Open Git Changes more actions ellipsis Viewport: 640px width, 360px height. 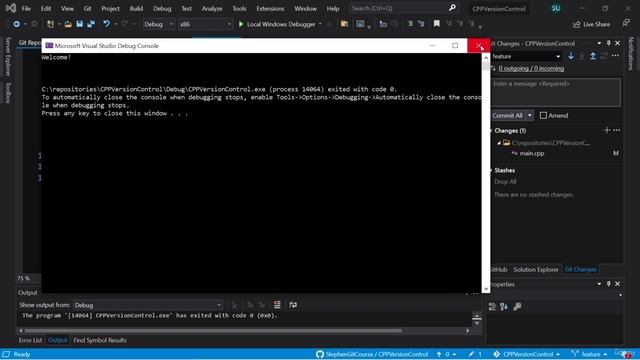pos(615,56)
